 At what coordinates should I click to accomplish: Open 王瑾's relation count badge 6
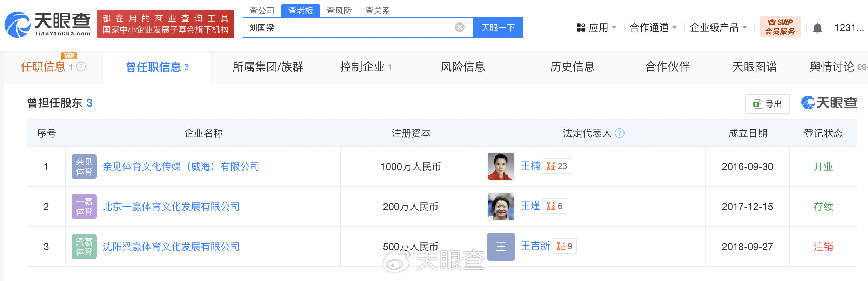554,206
